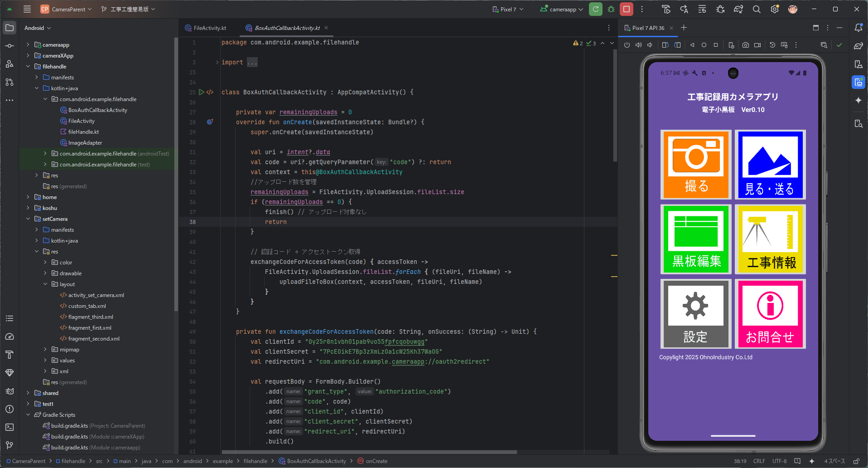Click Search Everywhere magnifier icon
This screenshot has height=468, width=868.
point(757,9)
